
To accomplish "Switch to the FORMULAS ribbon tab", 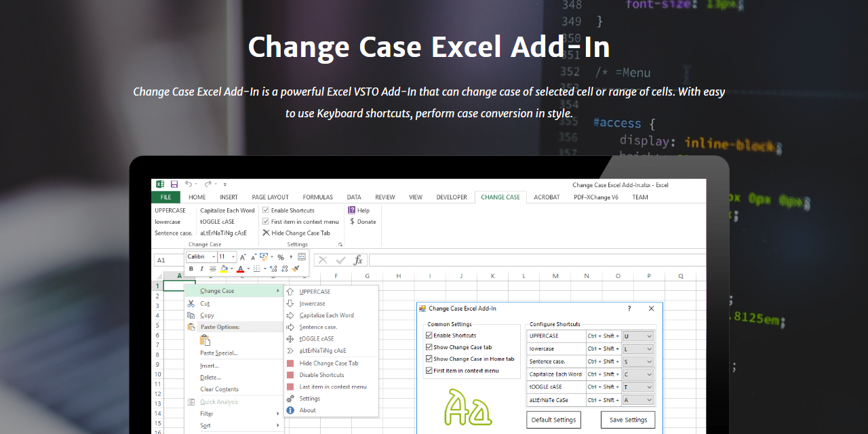I will pos(318,197).
